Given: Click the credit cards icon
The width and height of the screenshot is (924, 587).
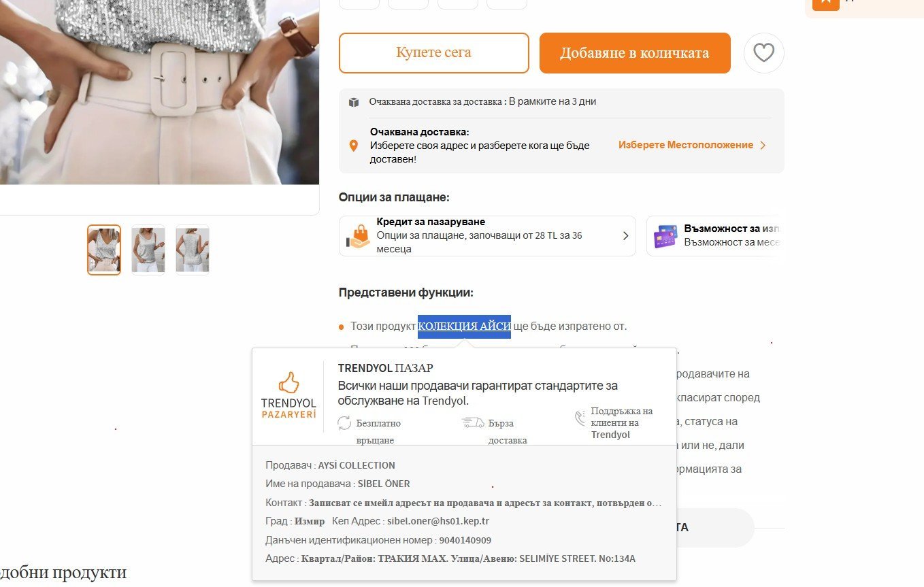Looking at the screenshot, I should click(665, 237).
